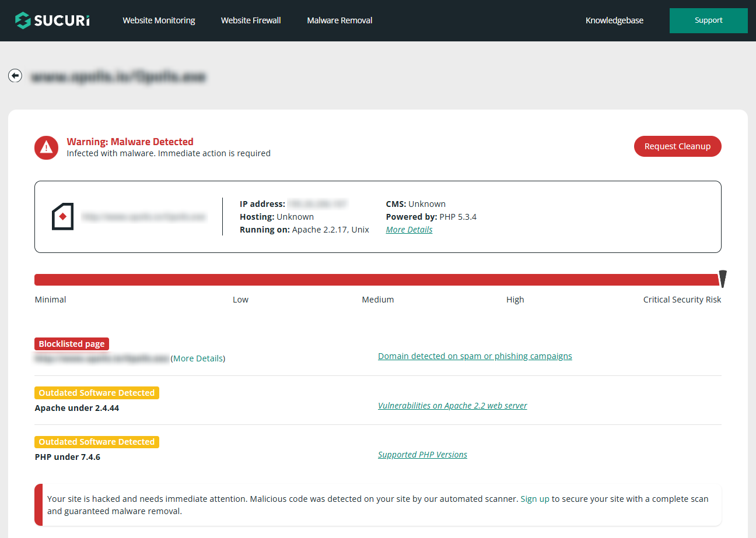Click the risk meter pointer marker
The height and width of the screenshot is (538, 756).
(722, 279)
